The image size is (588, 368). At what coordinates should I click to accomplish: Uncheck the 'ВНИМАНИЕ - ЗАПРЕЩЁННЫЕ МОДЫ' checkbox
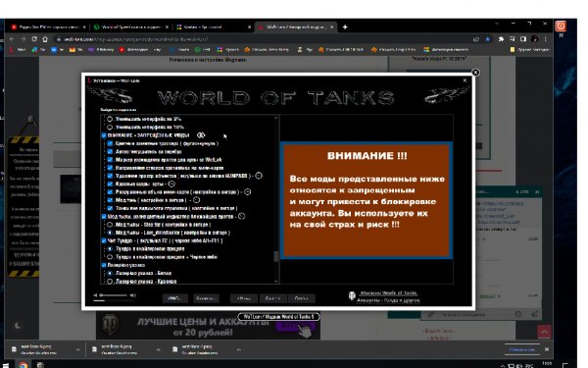(104, 135)
